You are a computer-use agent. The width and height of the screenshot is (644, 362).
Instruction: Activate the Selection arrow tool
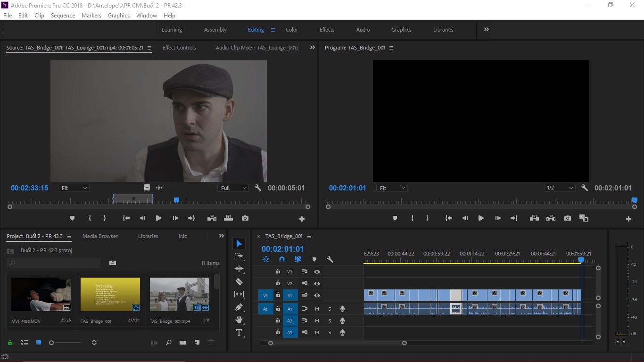click(x=239, y=243)
